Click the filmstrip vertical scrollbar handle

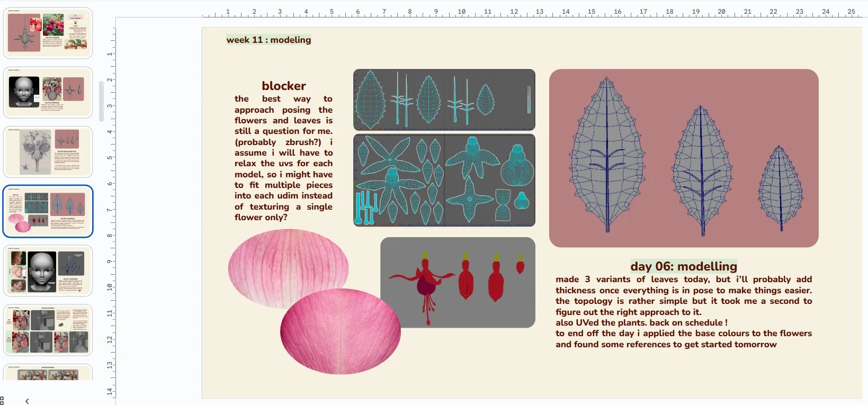click(x=101, y=101)
